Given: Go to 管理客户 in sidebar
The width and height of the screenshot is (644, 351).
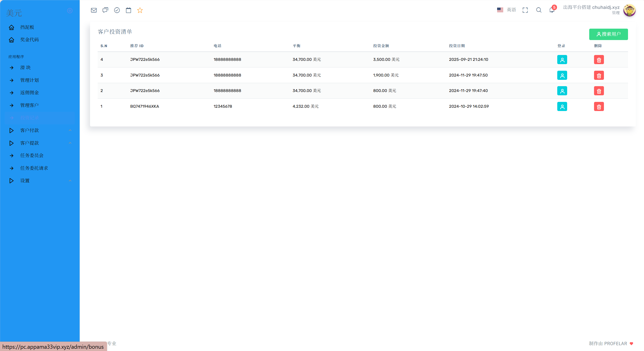Looking at the screenshot, I should pyautogui.click(x=29, y=105).
